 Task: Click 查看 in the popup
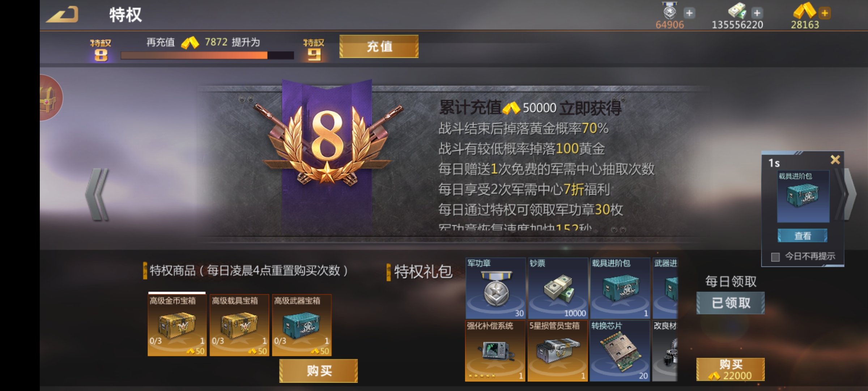tap(803, 236)
